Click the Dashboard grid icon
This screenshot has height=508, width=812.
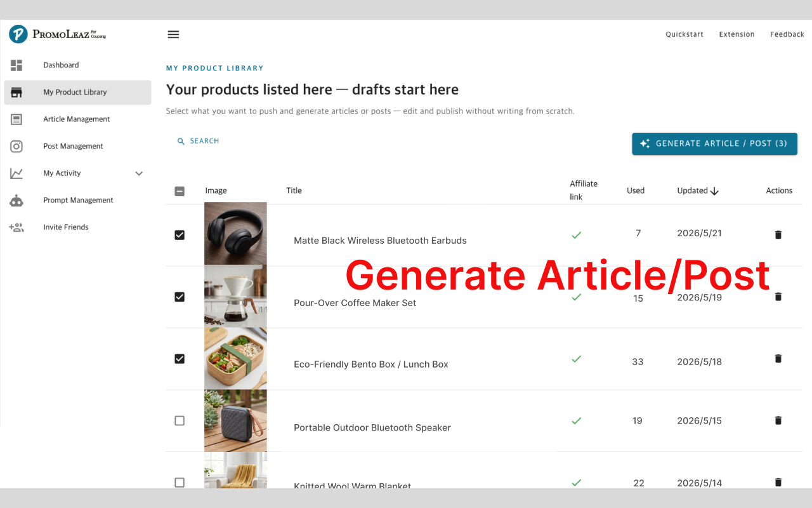(16, 65)
